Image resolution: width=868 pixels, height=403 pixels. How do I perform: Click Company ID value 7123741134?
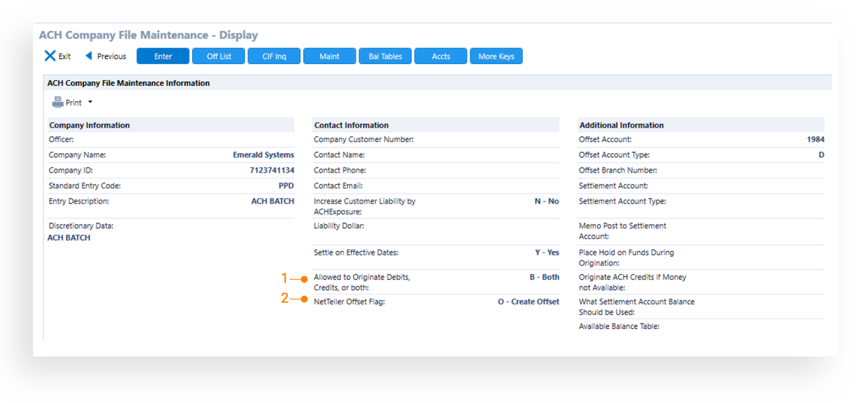click(x=272, y=170)
